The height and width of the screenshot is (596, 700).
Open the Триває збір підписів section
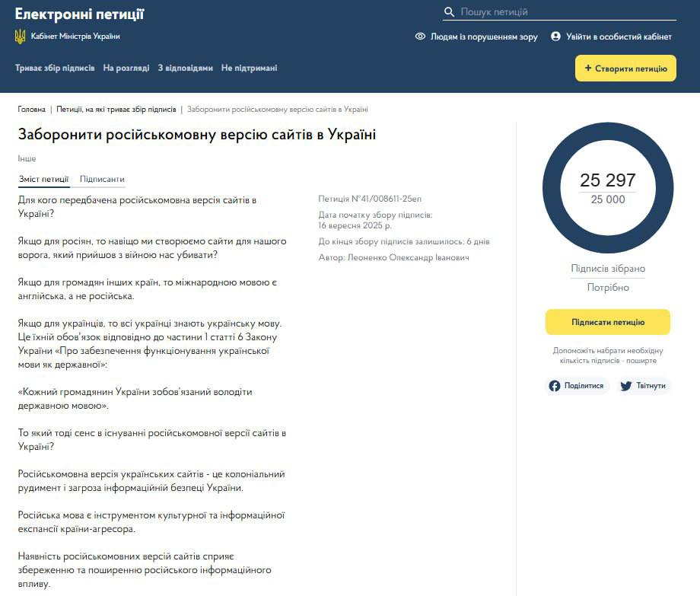point(55,69)
